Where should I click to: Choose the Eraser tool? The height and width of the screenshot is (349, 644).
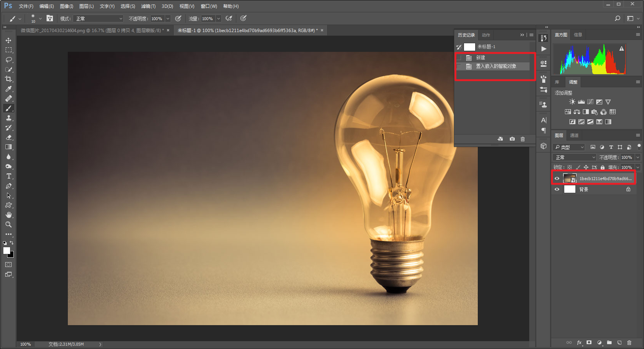[9, 137]
